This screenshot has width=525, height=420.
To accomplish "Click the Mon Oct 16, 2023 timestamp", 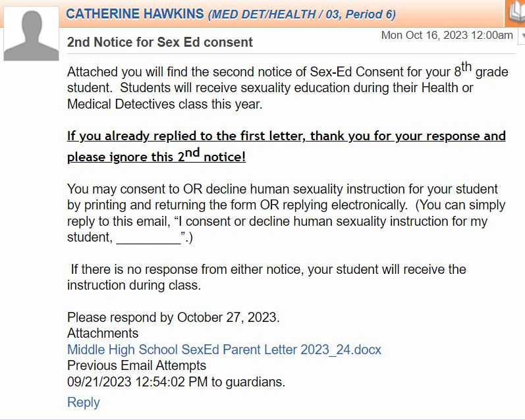I will tap(447, 35).
